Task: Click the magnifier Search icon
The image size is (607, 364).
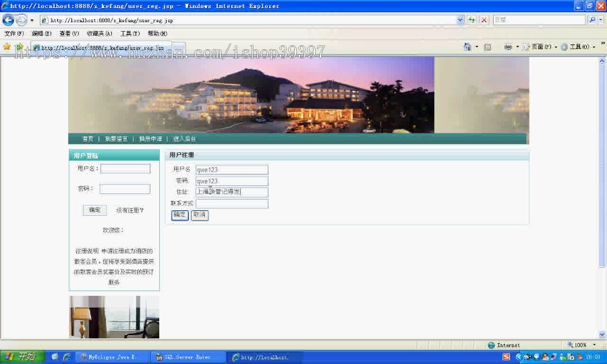Action: tap(592, 20)
